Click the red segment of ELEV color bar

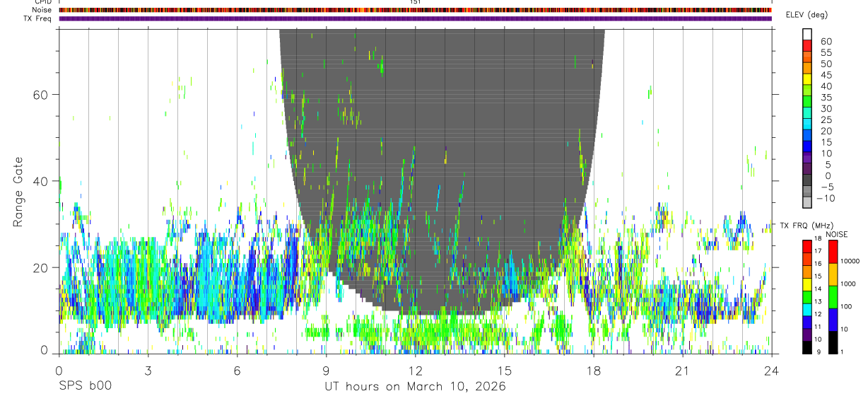point(807,46)
